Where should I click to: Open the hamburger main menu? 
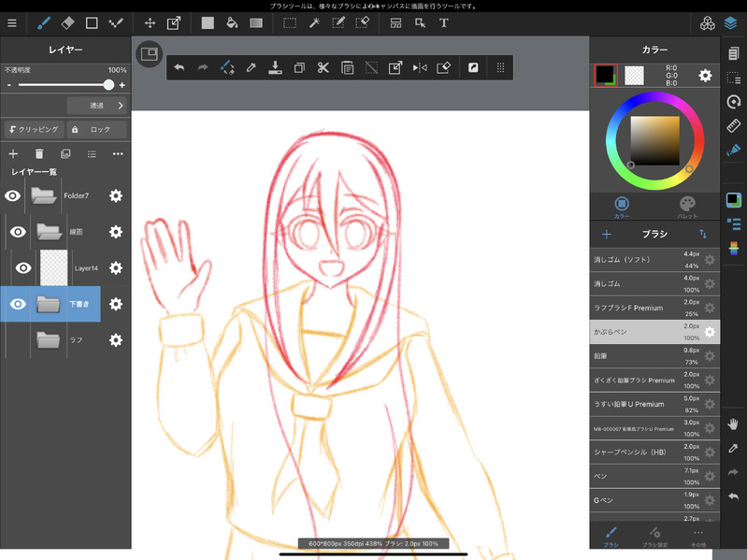tap(12, 22)
